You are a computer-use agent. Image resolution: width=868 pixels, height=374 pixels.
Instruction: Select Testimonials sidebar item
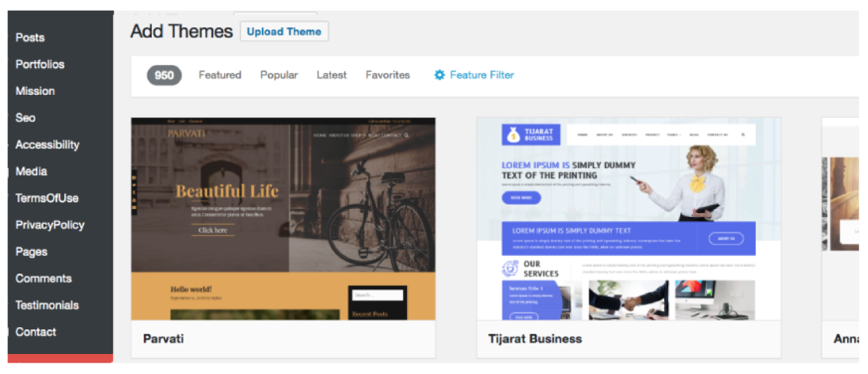[x=47, y=305]
